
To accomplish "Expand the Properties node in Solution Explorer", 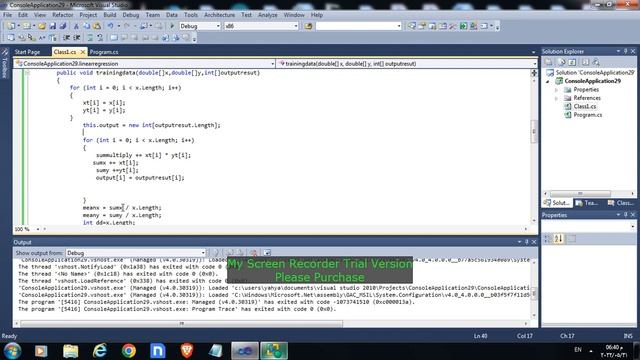I will 556,90.
